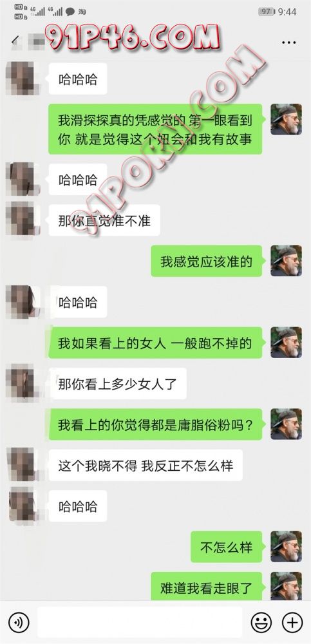Switch to voice input icon

[19, 623]
